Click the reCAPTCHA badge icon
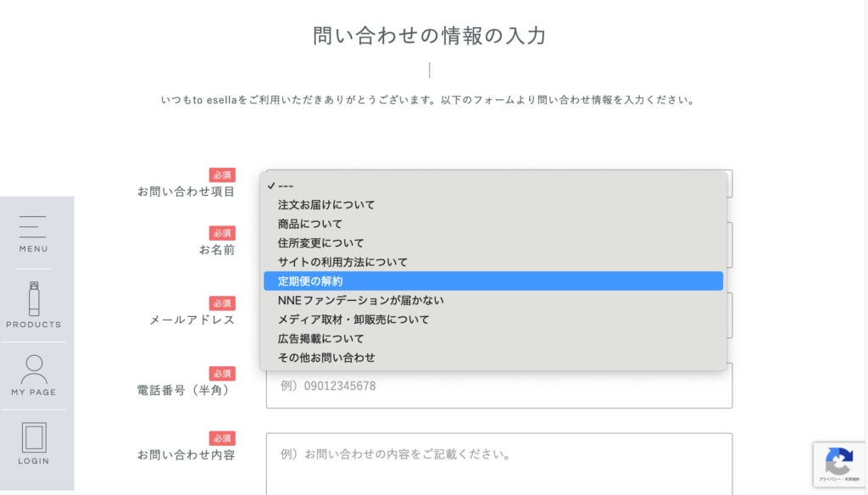Screen dimensions: 868x495 (x=839, y=464)
